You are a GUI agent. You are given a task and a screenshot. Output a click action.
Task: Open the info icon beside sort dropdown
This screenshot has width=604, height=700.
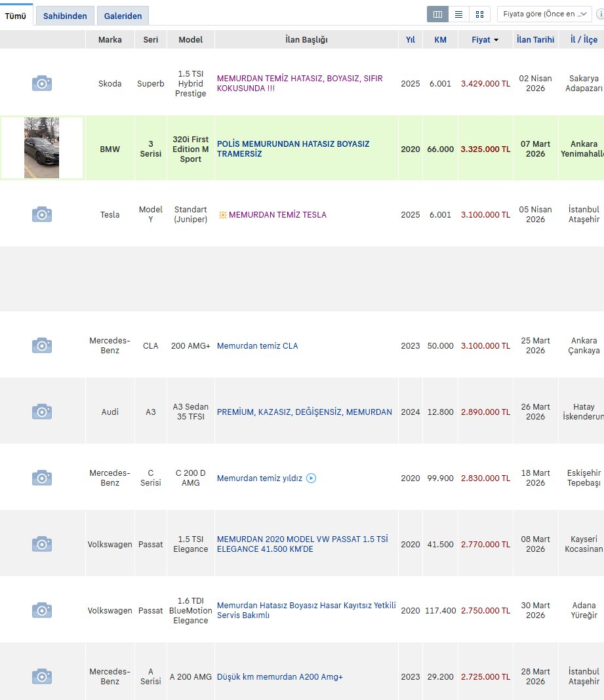pyautogui.click(x=601, y=14)
